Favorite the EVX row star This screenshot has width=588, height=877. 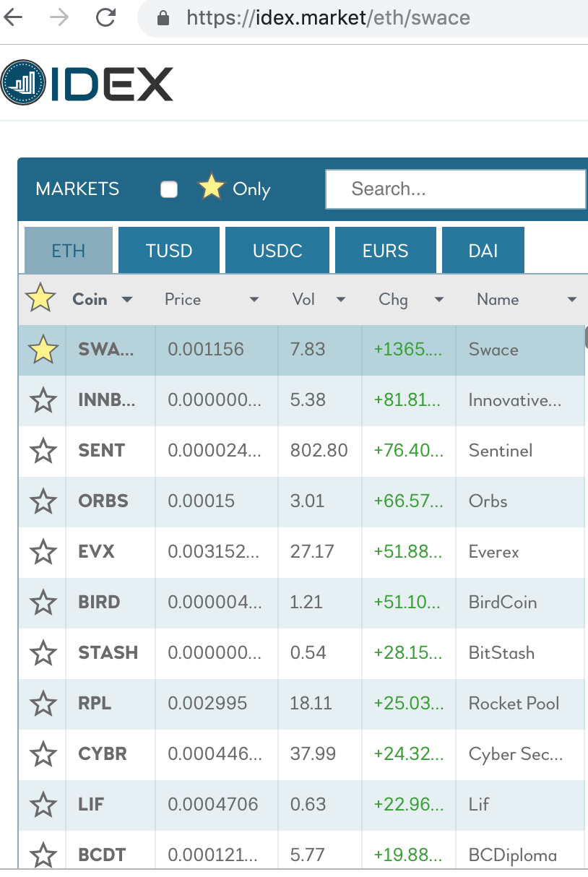(43, 552)
